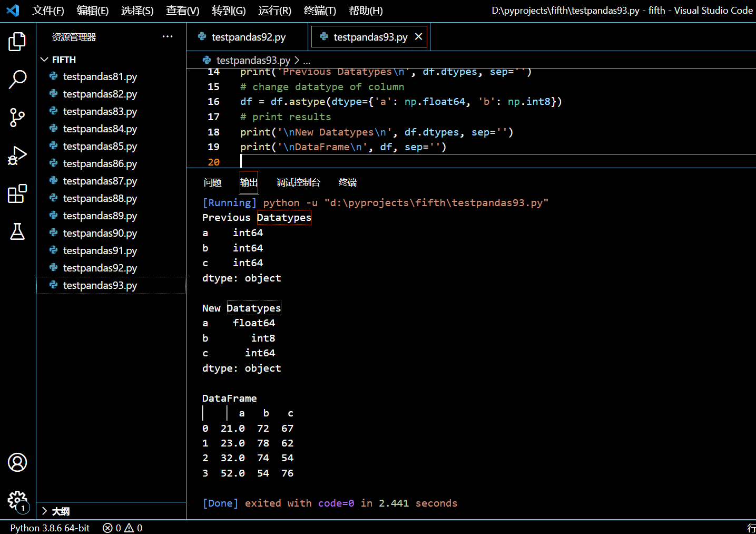Image resolution: width=756 pixels, height=534 pixels.
Task: Click the [Done] exited with code=0 line
Action: coord(330,503)
